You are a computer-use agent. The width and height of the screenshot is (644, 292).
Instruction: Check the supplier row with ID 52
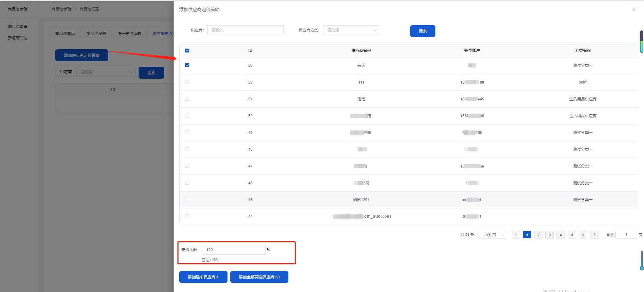(187, 82)
